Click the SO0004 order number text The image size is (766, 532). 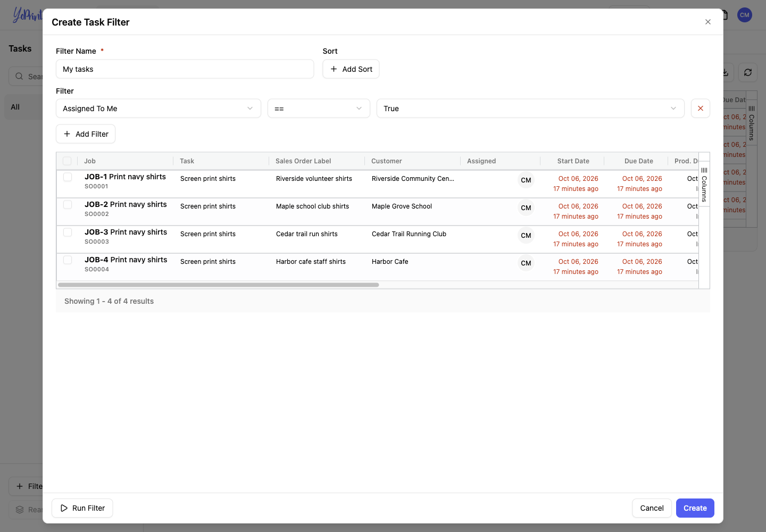(x=97, y=269)
